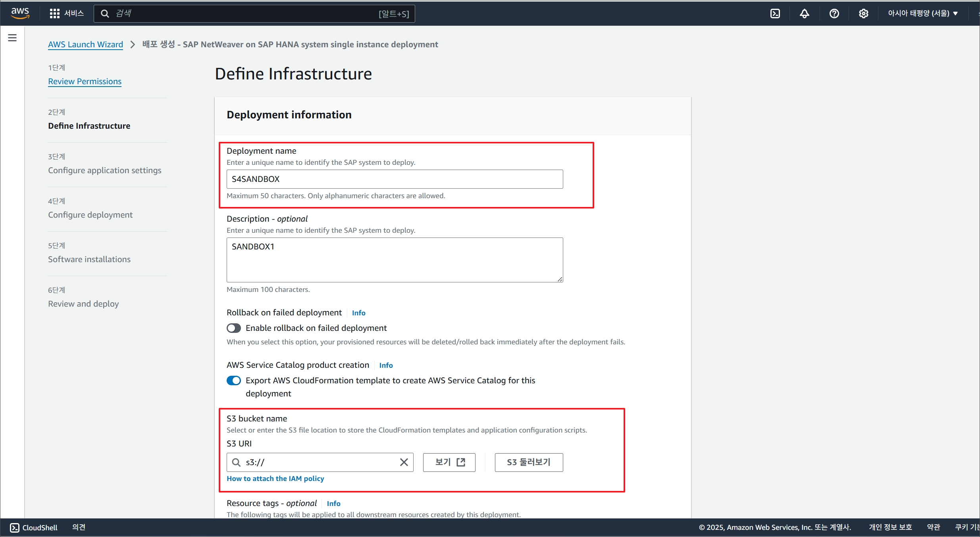
Task: Click the S3 둘러보기 browse button
Action: (x=529, y=462)
